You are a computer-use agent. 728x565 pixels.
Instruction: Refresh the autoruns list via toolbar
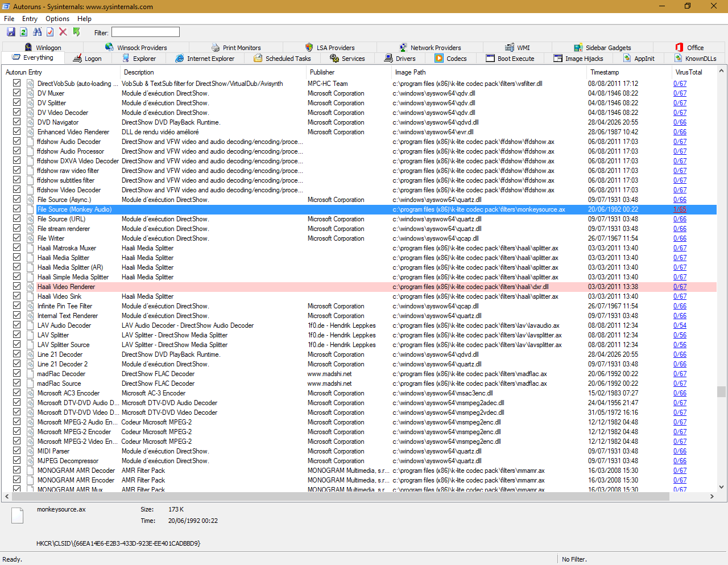tap(24, 32)
